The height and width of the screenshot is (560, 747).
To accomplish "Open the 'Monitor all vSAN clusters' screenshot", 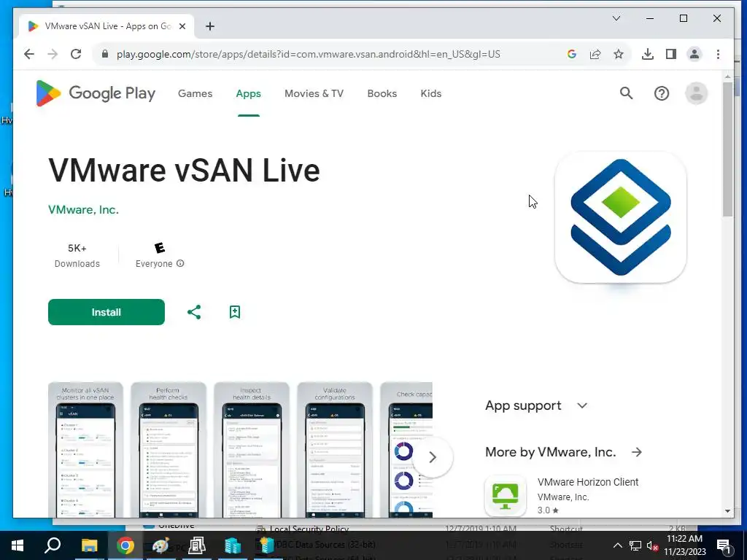I will tap(85, 449).
